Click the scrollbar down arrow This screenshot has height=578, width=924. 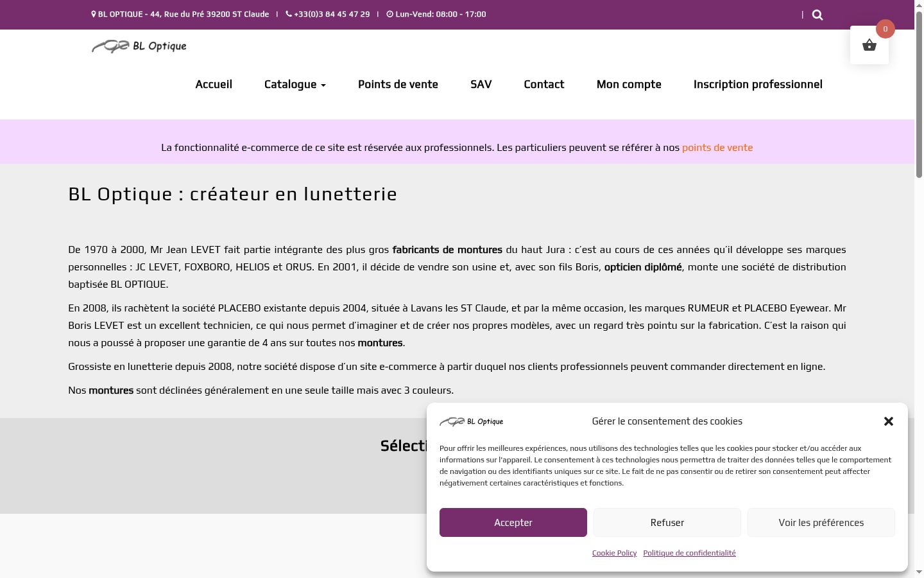click(919, 572)
